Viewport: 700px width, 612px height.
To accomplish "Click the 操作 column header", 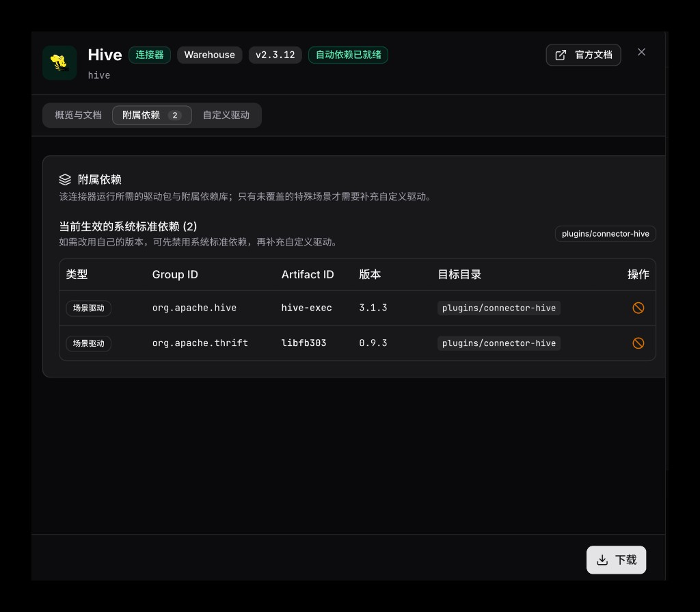I will click(638, 274).
